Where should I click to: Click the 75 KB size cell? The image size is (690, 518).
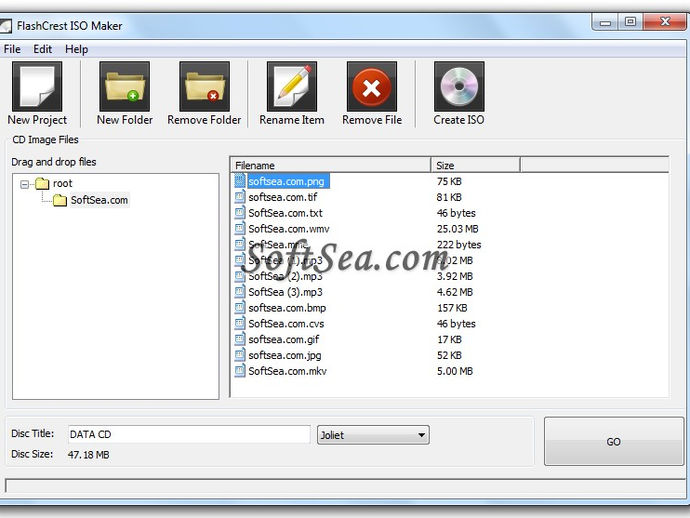(449, 181)
